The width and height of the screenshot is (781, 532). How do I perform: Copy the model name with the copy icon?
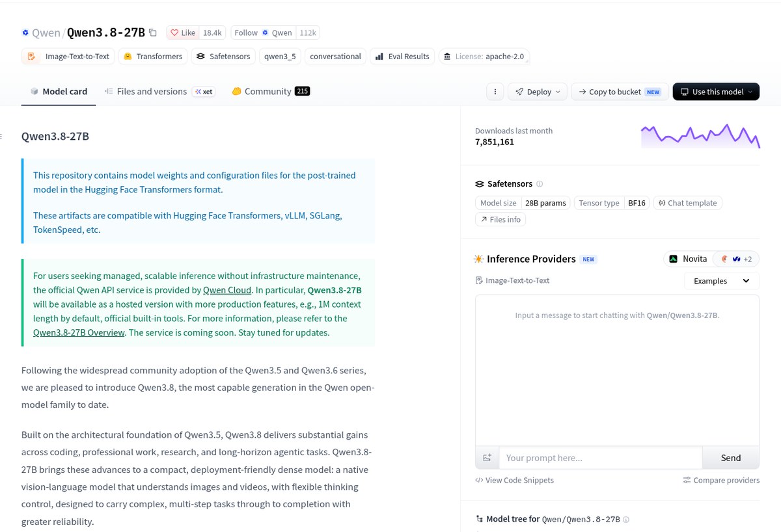point(153,33)
